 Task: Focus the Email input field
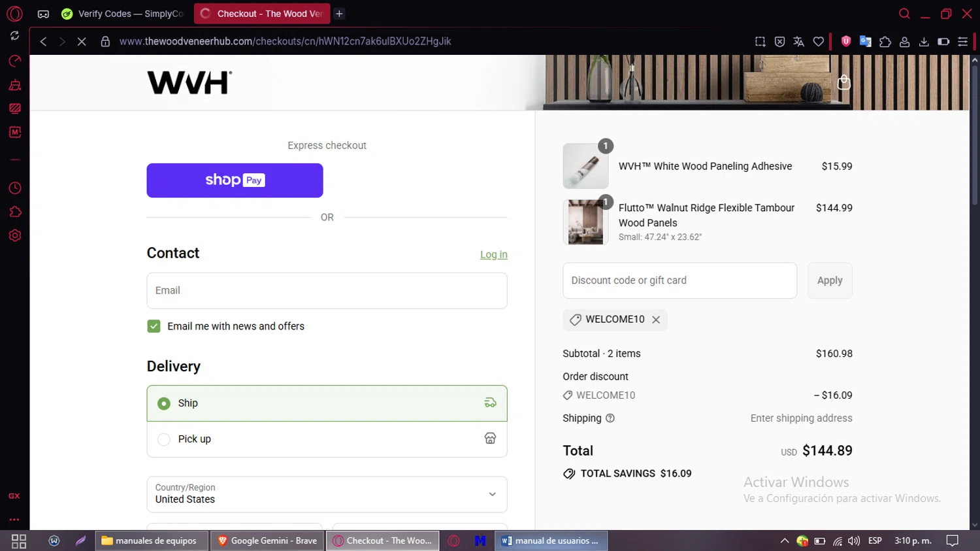[327, 291]
